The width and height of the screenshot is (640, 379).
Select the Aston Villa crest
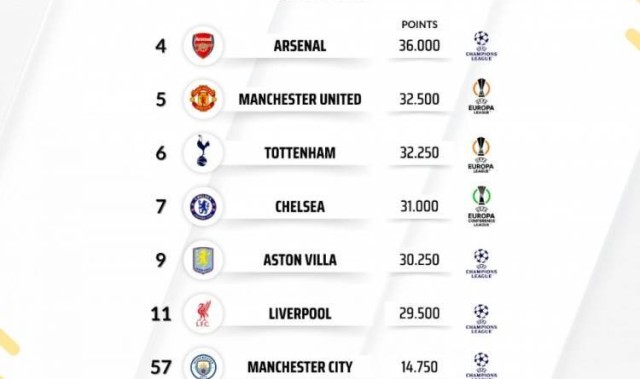pyautogui.click(x=203, y=259)
